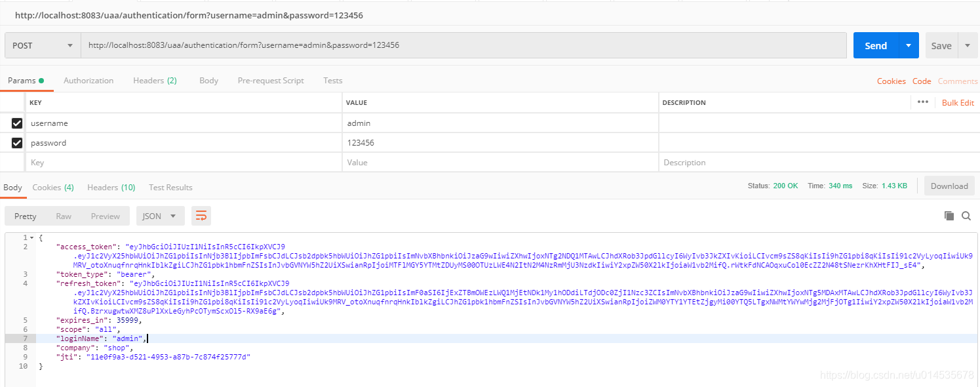
Task: Copy the response to clipboard
Action: [x=949, y=215]
